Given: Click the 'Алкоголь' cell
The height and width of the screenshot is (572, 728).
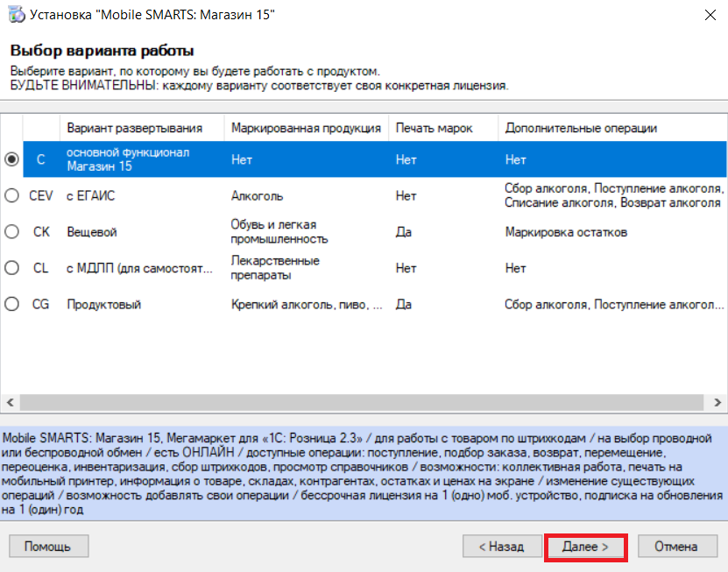Looking at the screenshot, I should click(x=257, y=196).
